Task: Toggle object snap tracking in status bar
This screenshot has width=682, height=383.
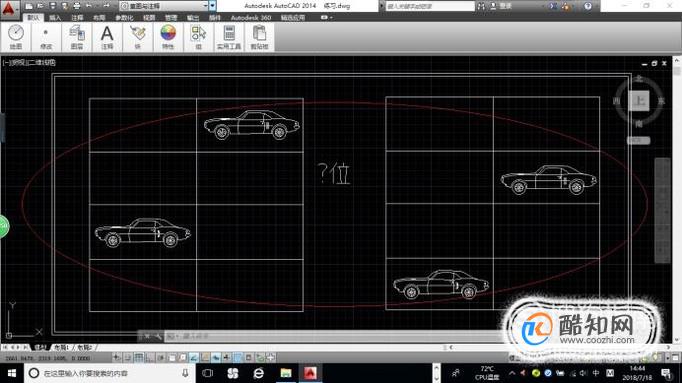Action: click(x=194, y=357)
